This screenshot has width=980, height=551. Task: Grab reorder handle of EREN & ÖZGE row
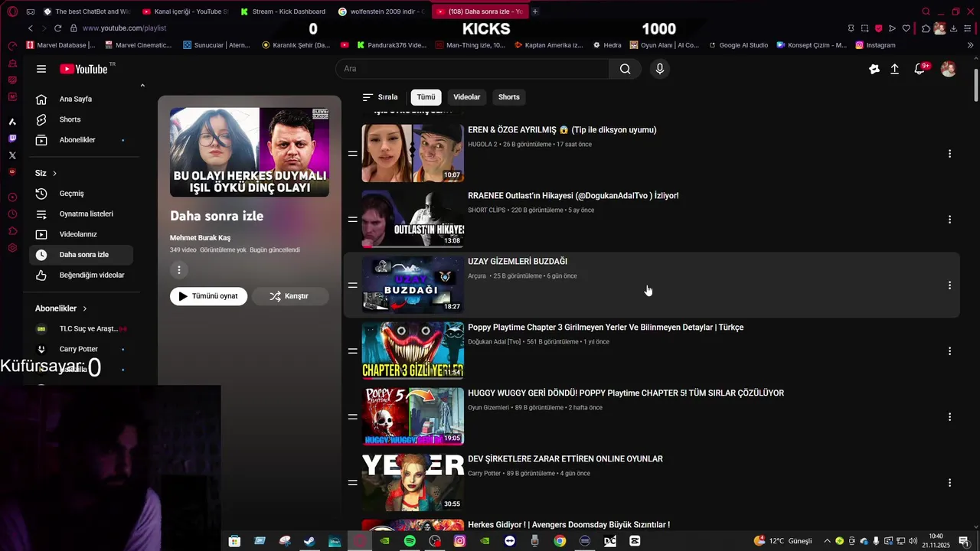[x=352, y=154]
